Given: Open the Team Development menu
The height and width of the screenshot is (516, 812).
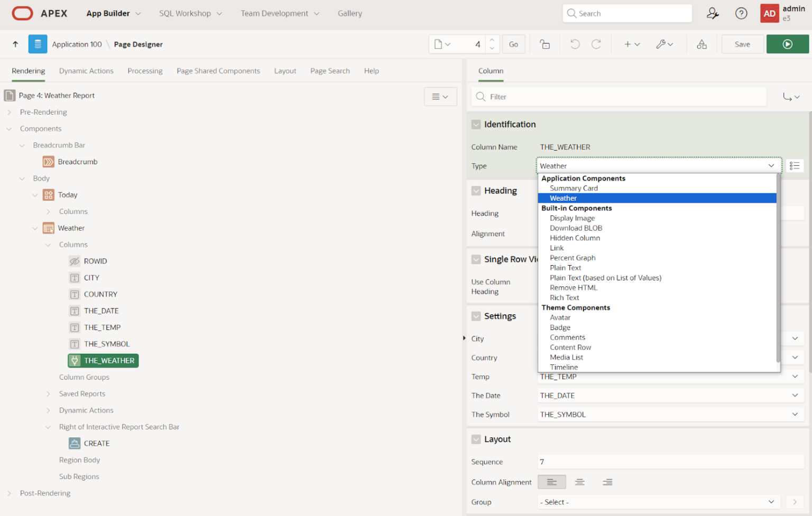Looking at the screenshot, I should 280,13.
